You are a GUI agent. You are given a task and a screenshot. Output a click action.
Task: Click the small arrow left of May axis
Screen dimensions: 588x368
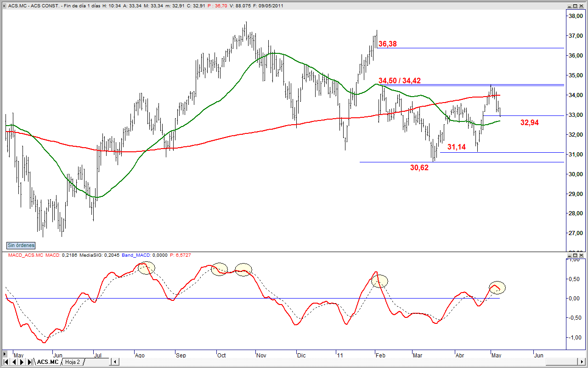click(5, 354)
